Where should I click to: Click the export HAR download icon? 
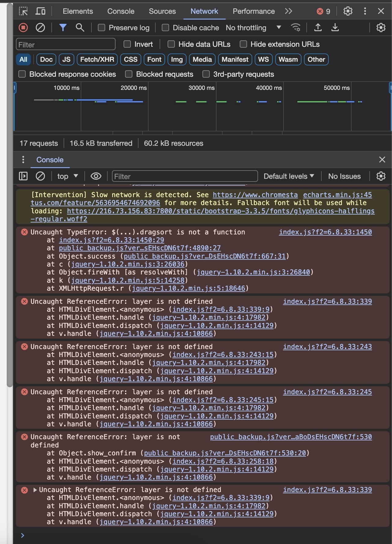pyautogui.click(x=335, y=28)
